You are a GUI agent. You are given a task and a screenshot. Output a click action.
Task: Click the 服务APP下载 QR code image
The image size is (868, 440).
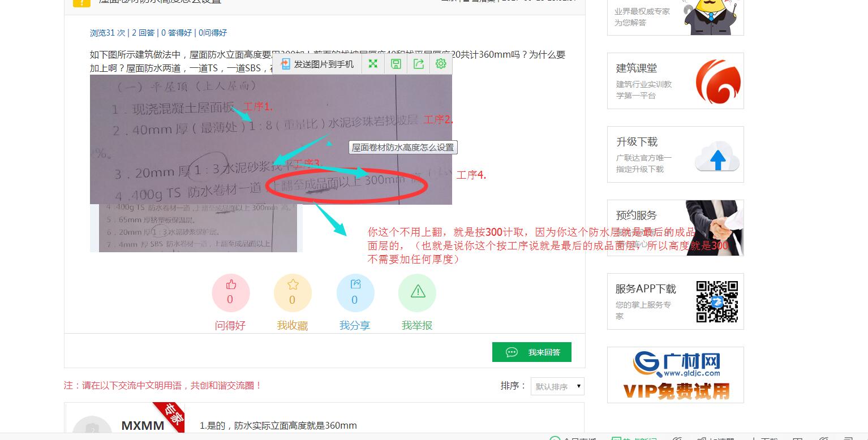coord(717,301)
